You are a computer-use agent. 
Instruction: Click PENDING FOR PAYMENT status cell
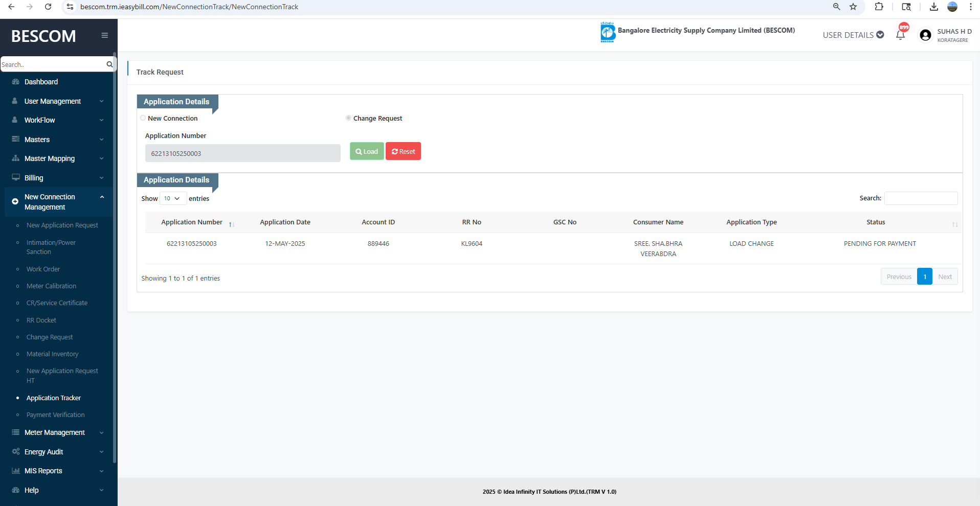(x=880, y=244)
